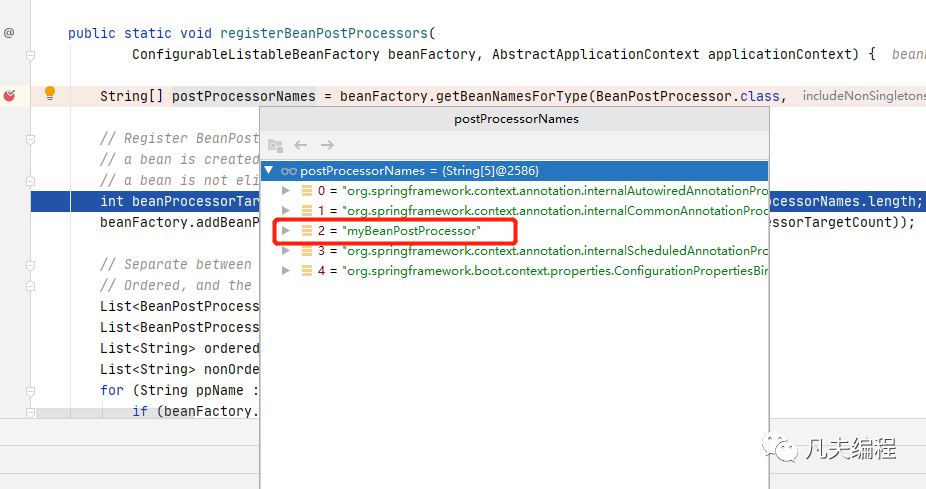The image size is (926, 489).
Task: Click the postProcessorNames popup title
Action: pos(516,119)
